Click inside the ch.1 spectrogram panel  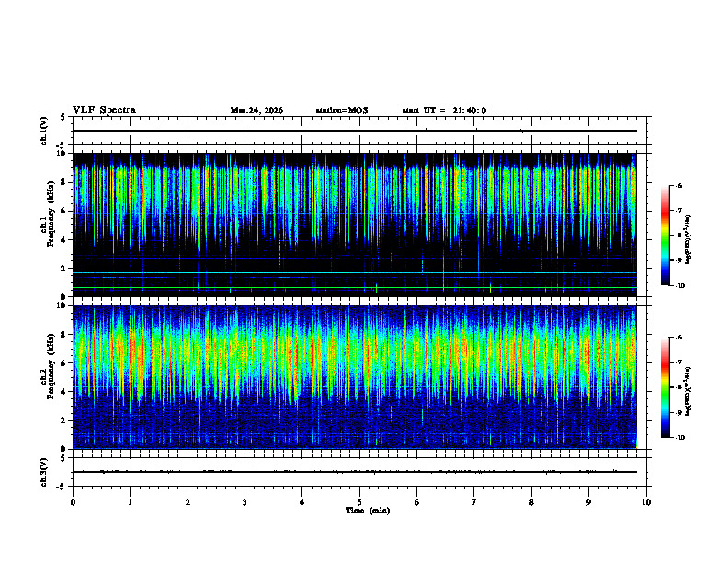pyautogui.click(x=354, y=224)
